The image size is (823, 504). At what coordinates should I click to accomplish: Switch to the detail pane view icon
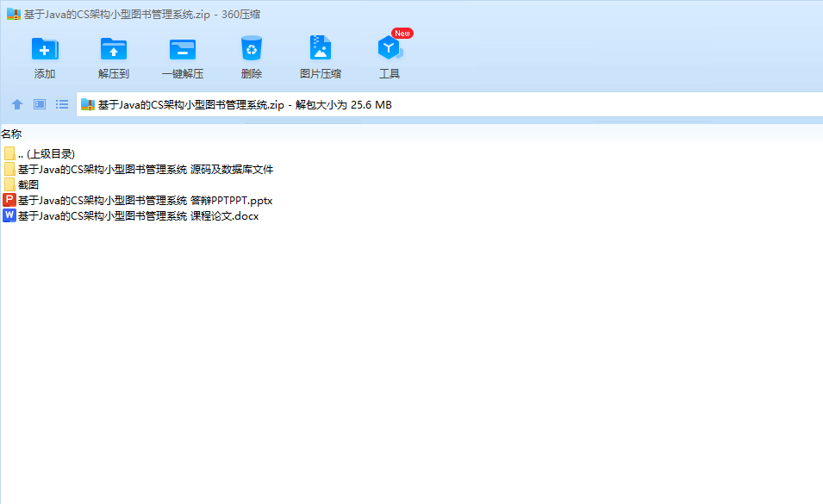click(x=40, y=104)
